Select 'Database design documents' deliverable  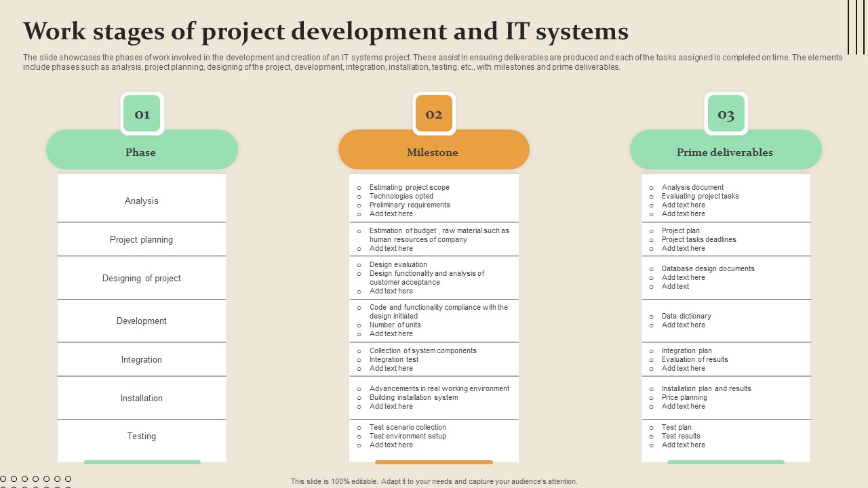point(708,268)
